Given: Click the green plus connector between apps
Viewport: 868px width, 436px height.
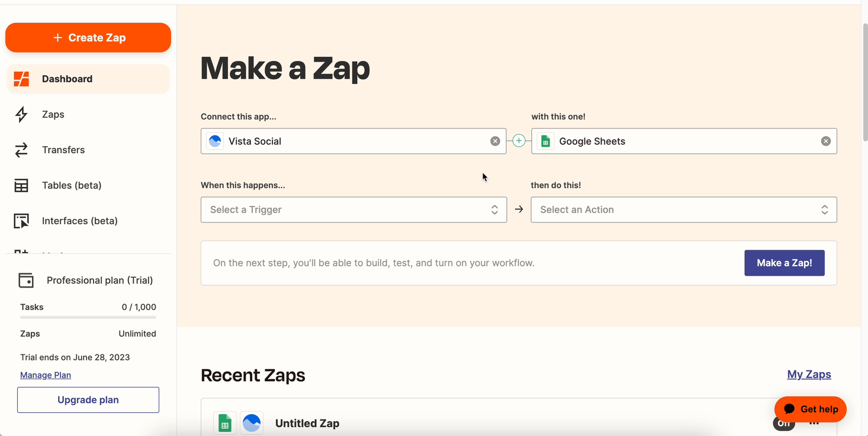Looking at the screenshot, I should 519,141.
